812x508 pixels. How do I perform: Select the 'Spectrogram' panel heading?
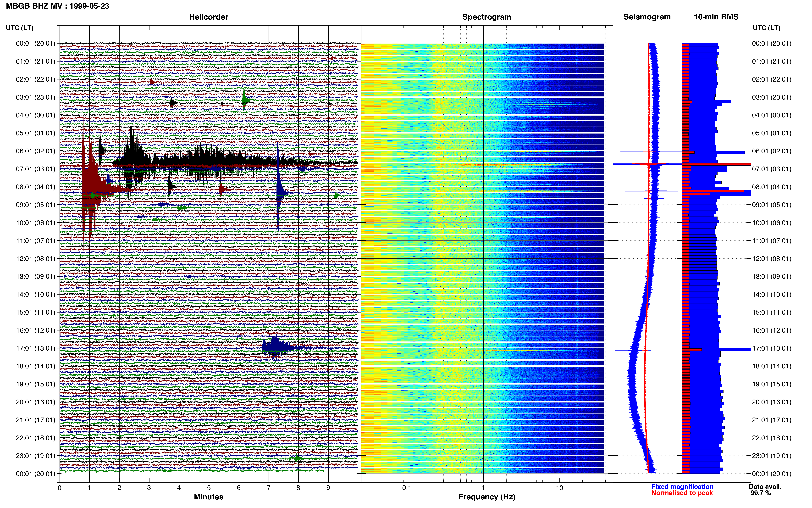tap(487, 17)
